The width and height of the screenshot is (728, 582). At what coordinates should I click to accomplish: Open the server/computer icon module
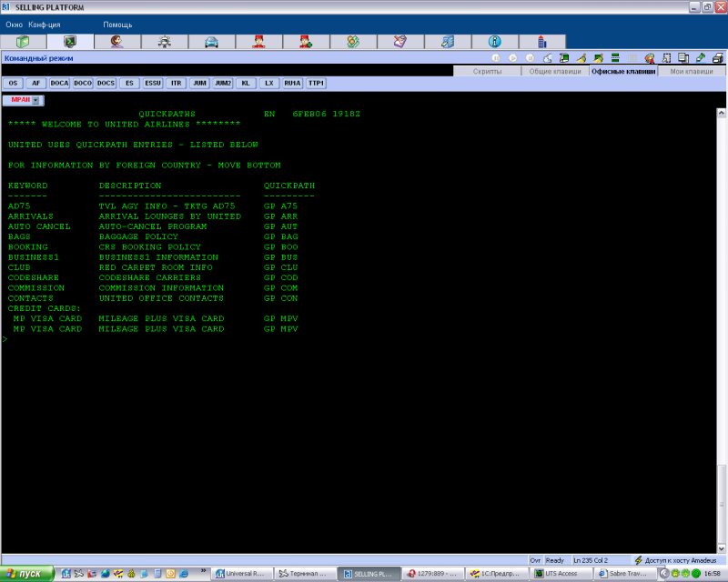(448, 42)
